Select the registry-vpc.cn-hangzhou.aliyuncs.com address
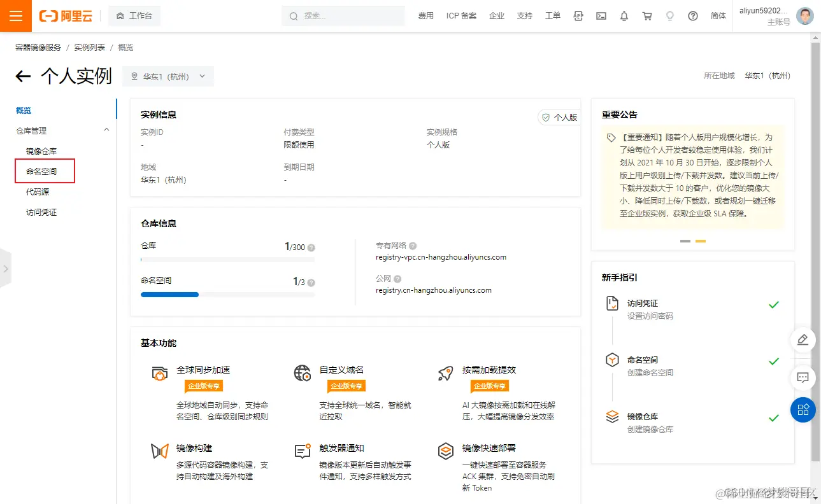Viewport: 821px width, 504px height. (x=441, y=257)
